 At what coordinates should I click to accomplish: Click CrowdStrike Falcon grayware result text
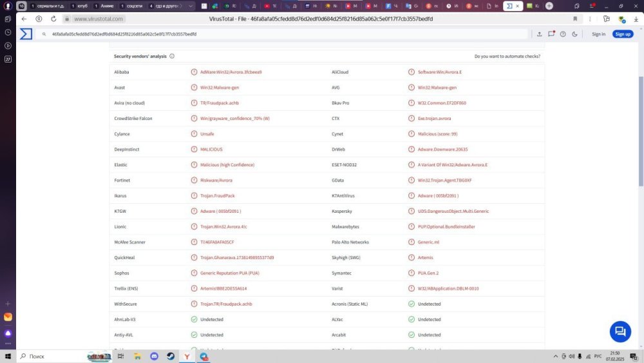tap(235, 119)
